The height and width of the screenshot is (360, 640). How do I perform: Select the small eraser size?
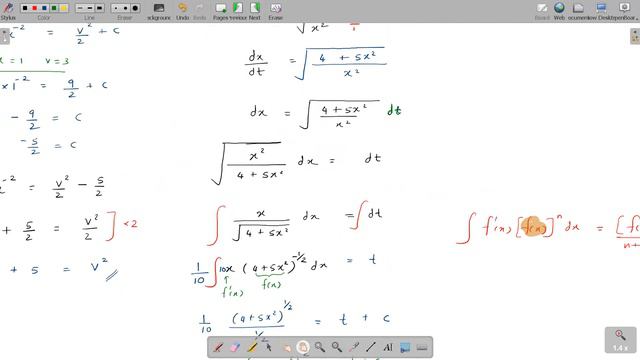[x=116, y=8]
